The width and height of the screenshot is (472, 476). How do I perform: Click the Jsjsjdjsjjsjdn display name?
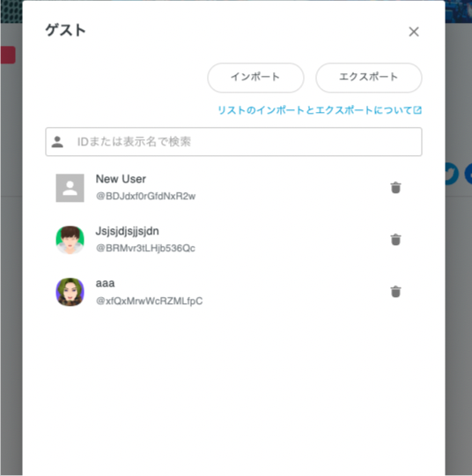pos(127,231)
